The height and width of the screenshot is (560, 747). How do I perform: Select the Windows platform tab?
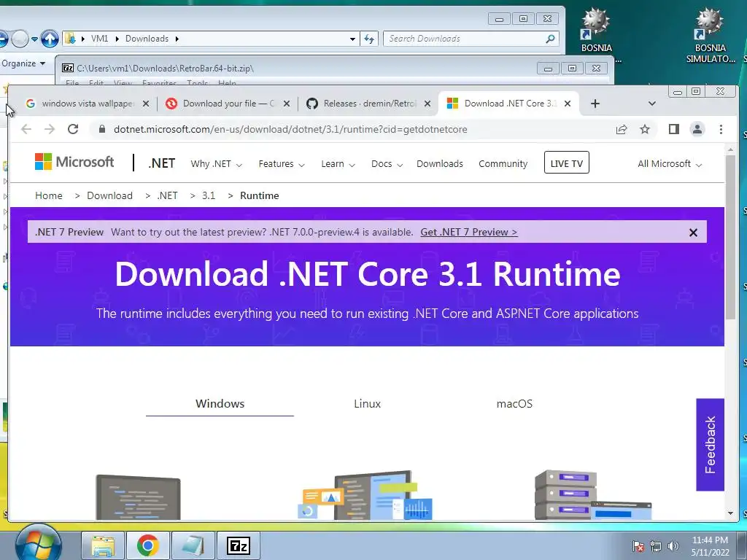(x=220, y=404)
